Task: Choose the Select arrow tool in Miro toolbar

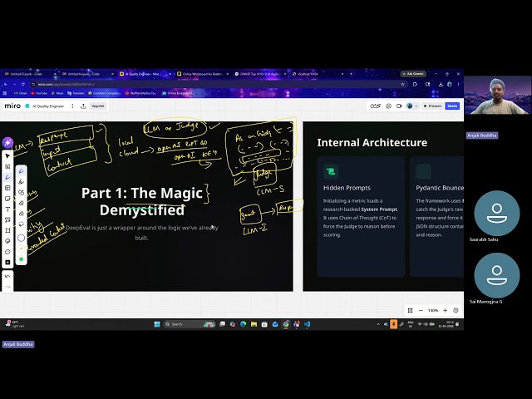Action: [7, 156]
